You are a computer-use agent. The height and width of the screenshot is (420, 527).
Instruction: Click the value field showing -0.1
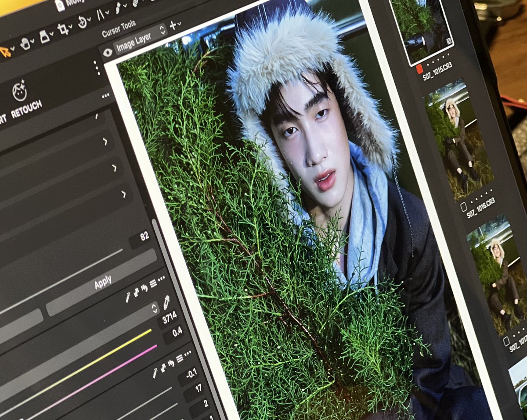tap(189, 377)
